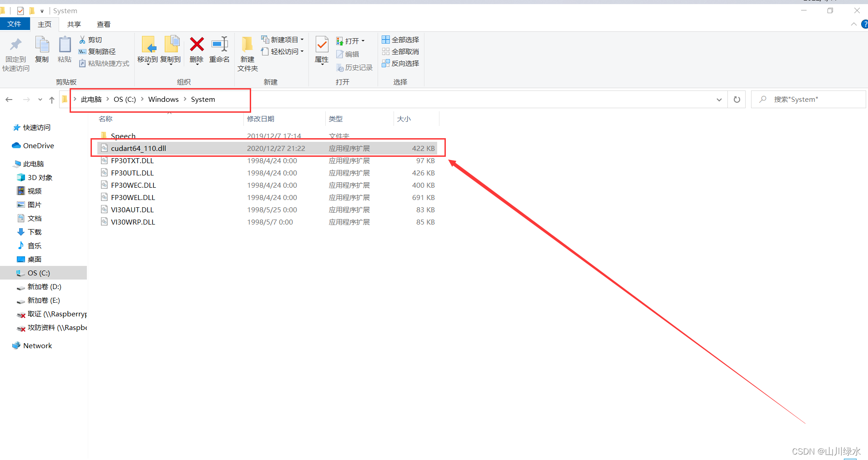Sort by the Type (类型) column header
Screen dimensions: 868x460
[336, 119]
